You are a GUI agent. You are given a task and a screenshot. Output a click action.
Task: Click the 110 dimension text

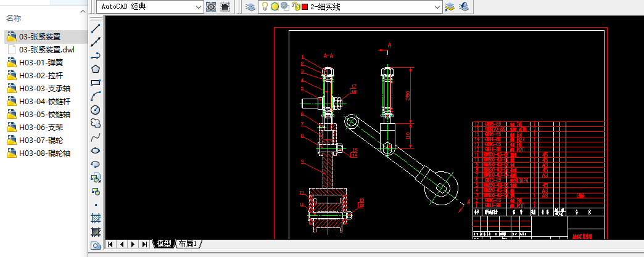(408, 135)
